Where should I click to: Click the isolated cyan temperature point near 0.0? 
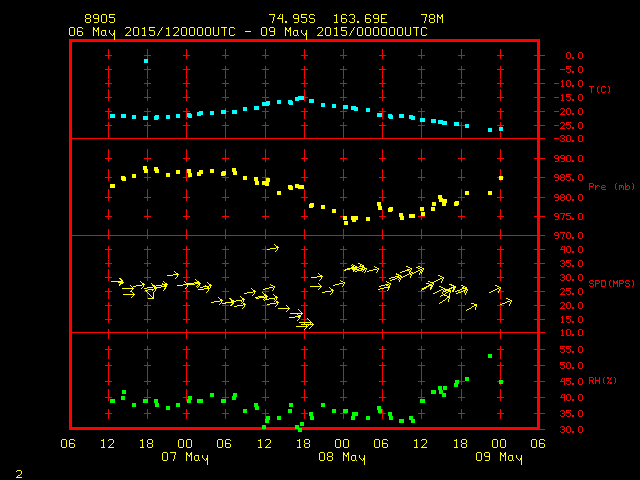[146, 61]
